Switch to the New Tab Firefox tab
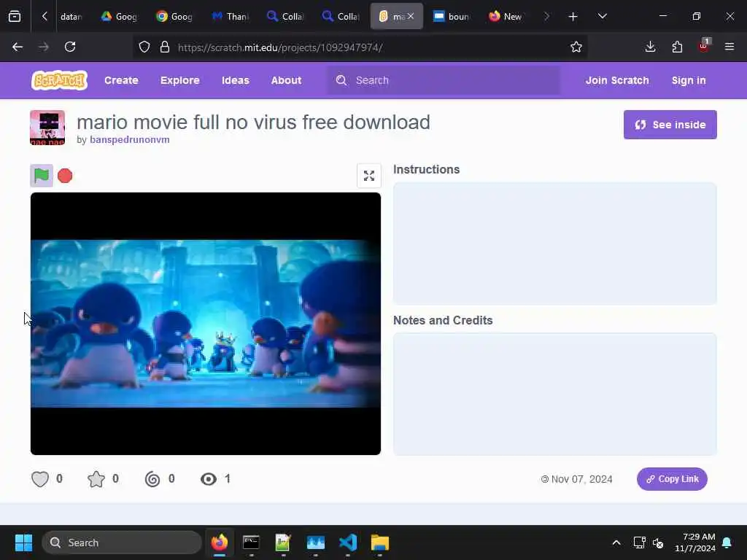This screenshot has width=747, height=560. pos(507,17)
